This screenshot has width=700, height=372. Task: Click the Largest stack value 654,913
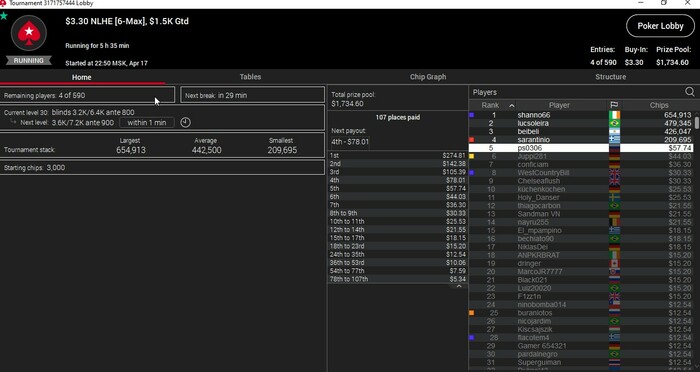[131, 150]
